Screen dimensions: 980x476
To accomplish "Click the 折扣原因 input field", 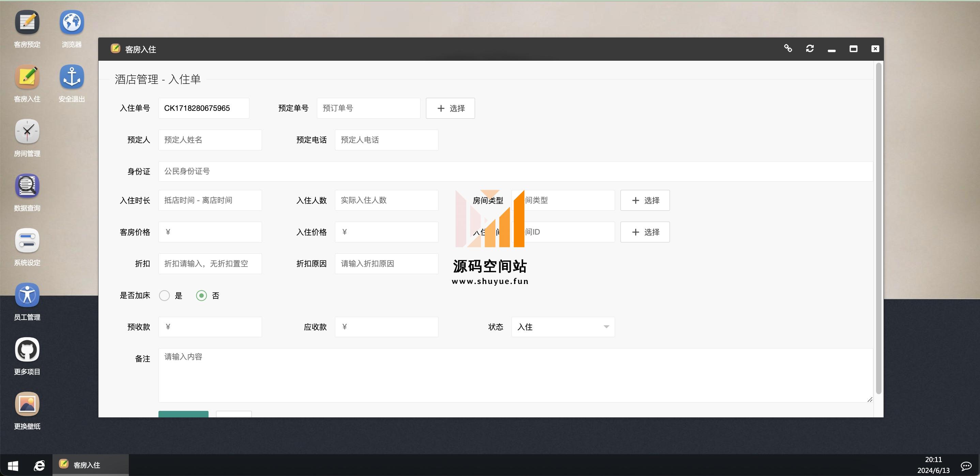I will coord(386,264).
